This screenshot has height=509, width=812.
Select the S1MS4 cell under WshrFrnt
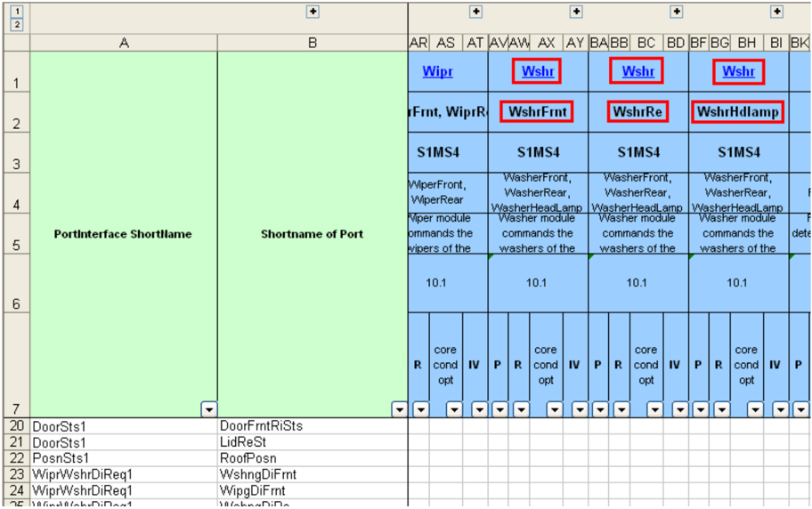coord(538,152)
